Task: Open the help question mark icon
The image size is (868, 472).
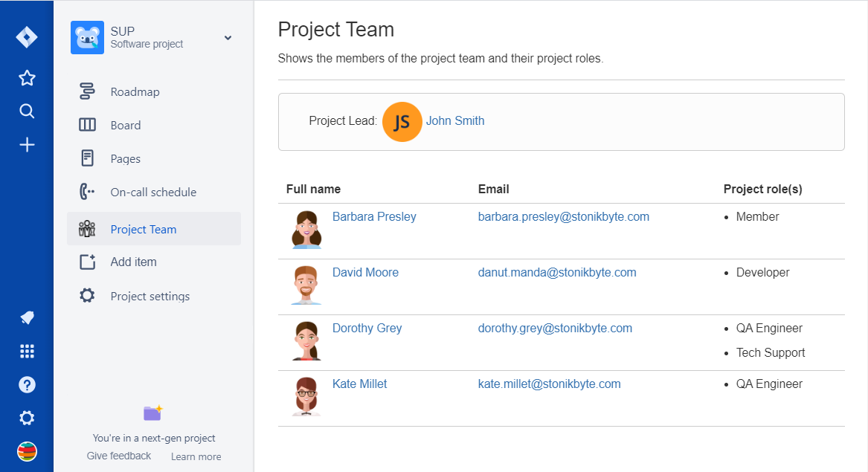Action: pos(27,385)
